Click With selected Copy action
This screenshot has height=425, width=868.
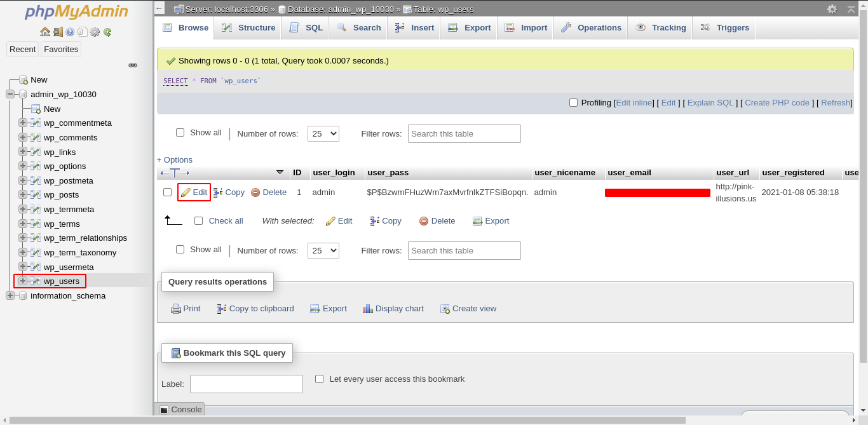pos(386,221)
